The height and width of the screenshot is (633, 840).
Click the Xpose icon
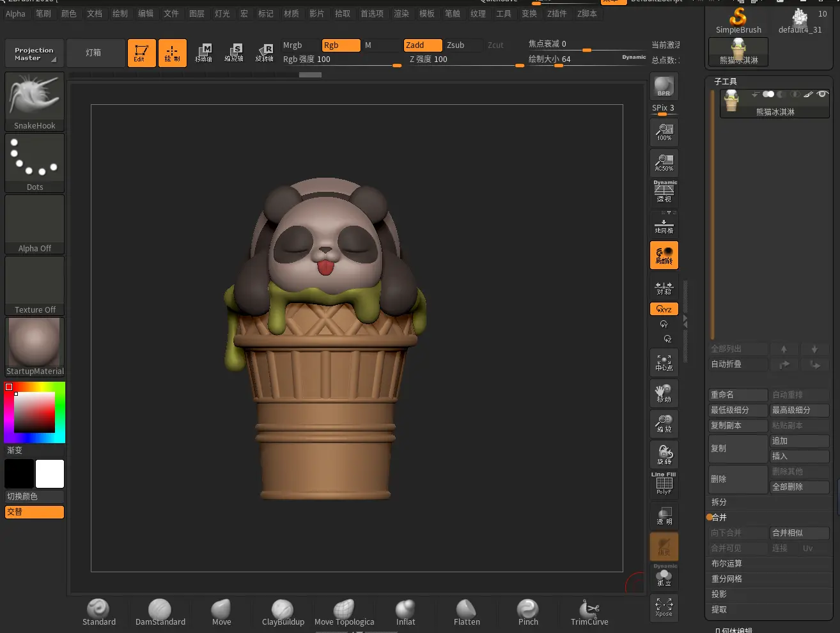click(664, 607)
